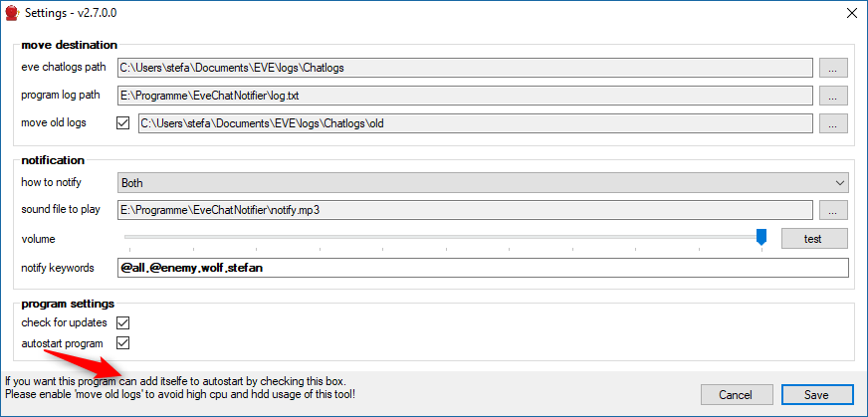Cancel the settings dialog
Screen dimensions: 868x417
[738, 394]
